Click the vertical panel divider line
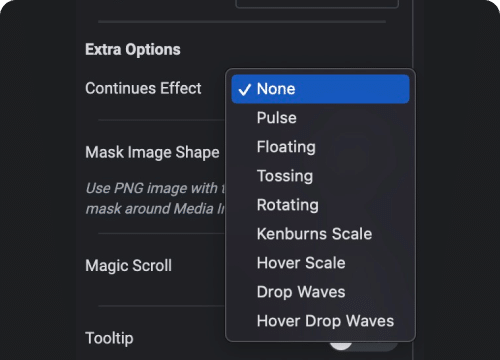500x360 pixels. (x=413, y=180)
